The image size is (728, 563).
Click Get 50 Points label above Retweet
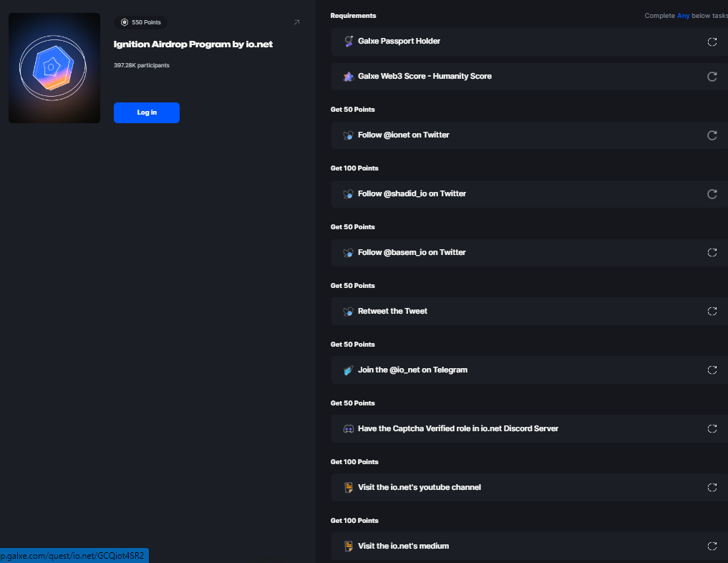click(x=352, y=286)
